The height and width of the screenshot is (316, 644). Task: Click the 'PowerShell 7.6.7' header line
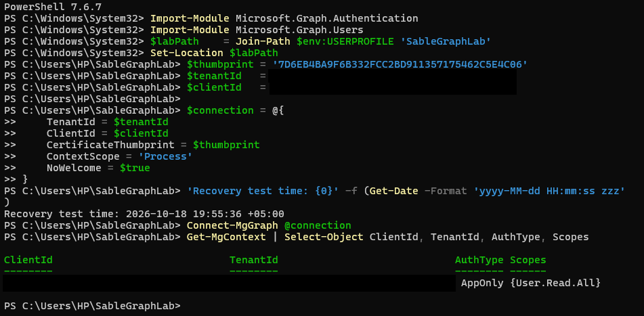[53, 7]
